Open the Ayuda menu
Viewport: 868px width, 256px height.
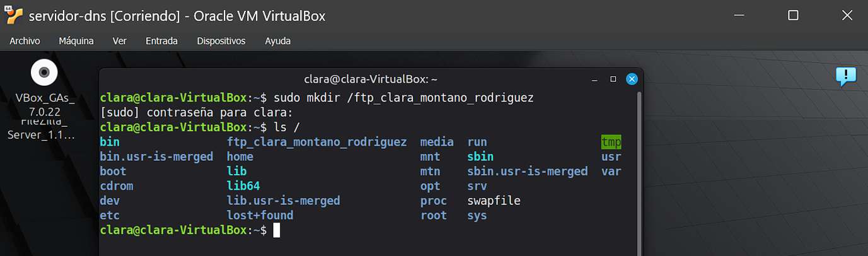point(277,41)
